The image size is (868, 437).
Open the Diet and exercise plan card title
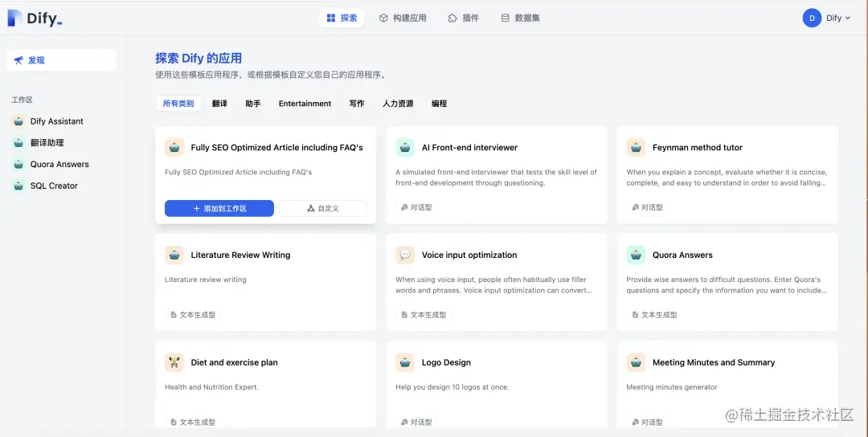234,362
